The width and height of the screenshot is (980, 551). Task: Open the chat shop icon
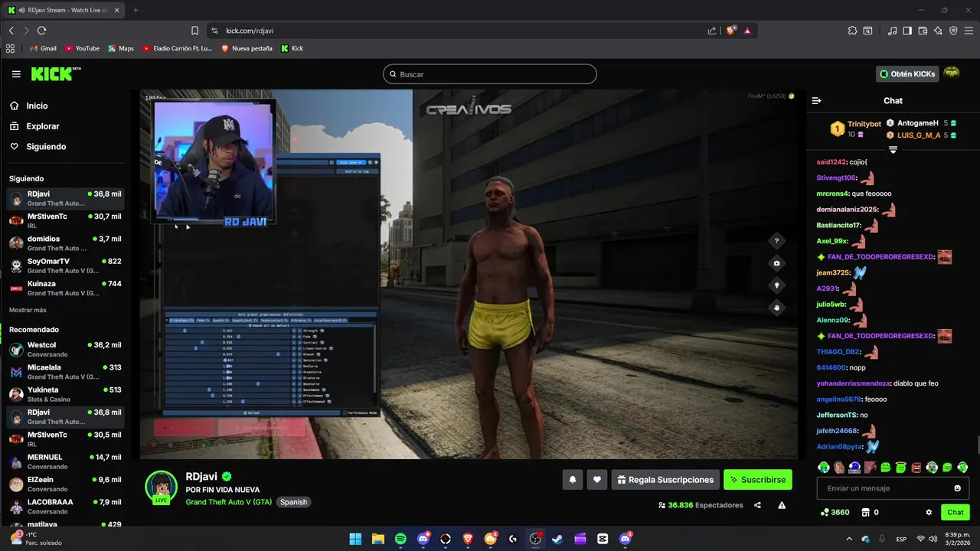click(x=866, y=512)
